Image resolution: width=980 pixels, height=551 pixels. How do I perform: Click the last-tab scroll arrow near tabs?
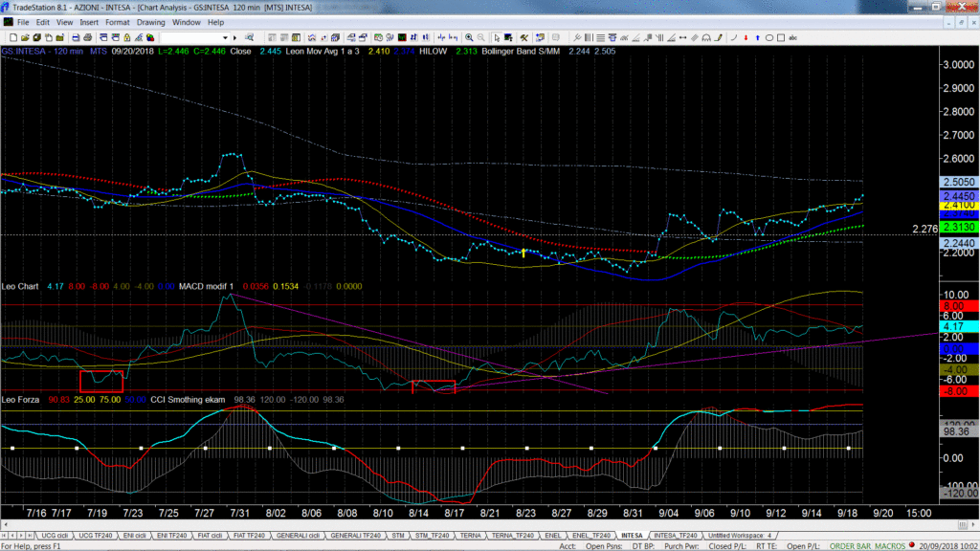(30, 536)
